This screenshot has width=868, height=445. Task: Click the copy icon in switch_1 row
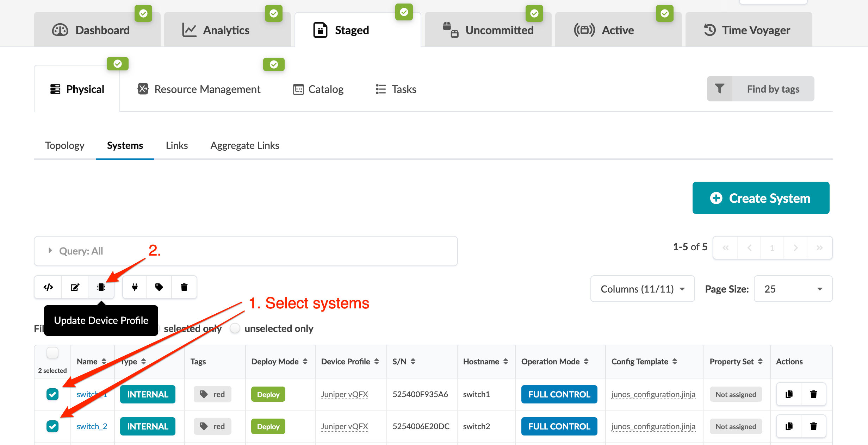click(x=789, y=394)
